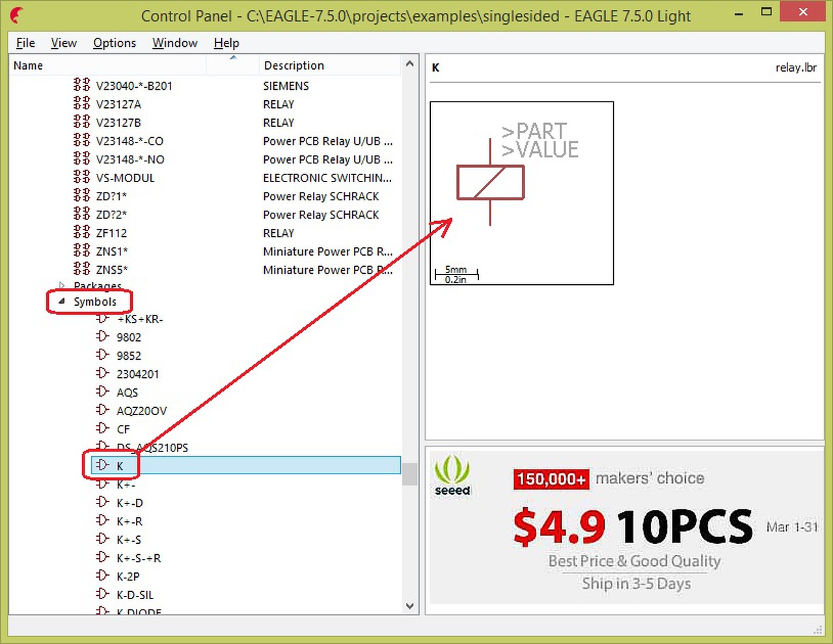
Task: Click the symbol icon beside K+-S
Action: [102, 539]
